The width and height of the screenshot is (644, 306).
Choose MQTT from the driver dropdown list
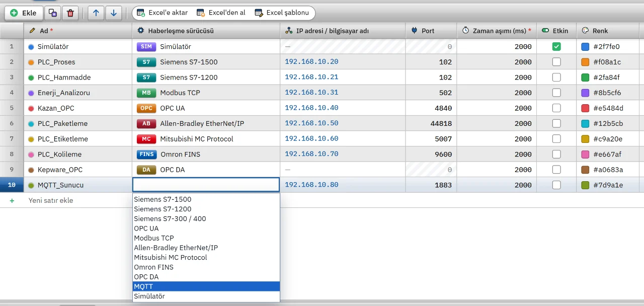206,286
